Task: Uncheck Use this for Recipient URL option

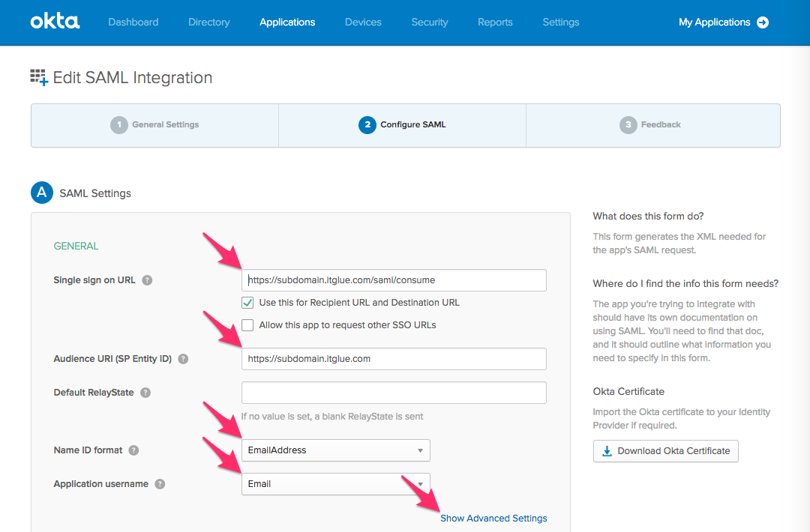Action: (x=247, y=303)
